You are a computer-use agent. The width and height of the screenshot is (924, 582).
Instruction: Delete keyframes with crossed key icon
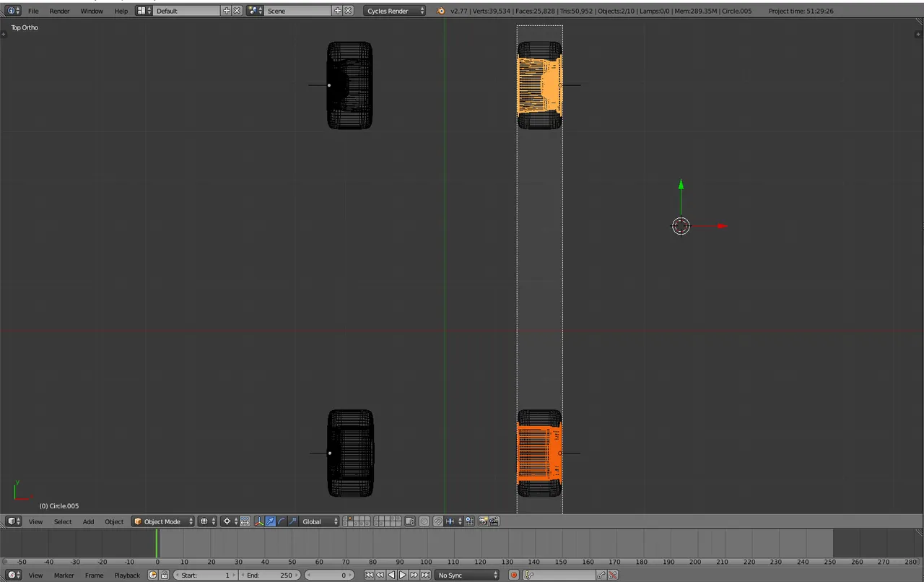[612, 575]
